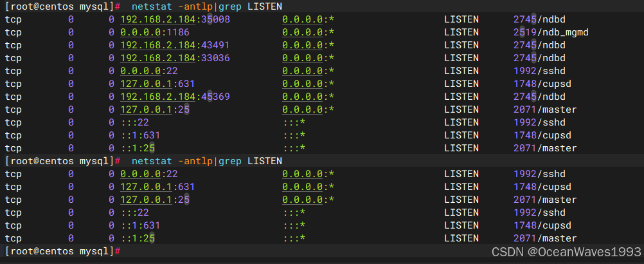Select 127.0.0.1:25 in the second netstat output

(x=155, y=200)
